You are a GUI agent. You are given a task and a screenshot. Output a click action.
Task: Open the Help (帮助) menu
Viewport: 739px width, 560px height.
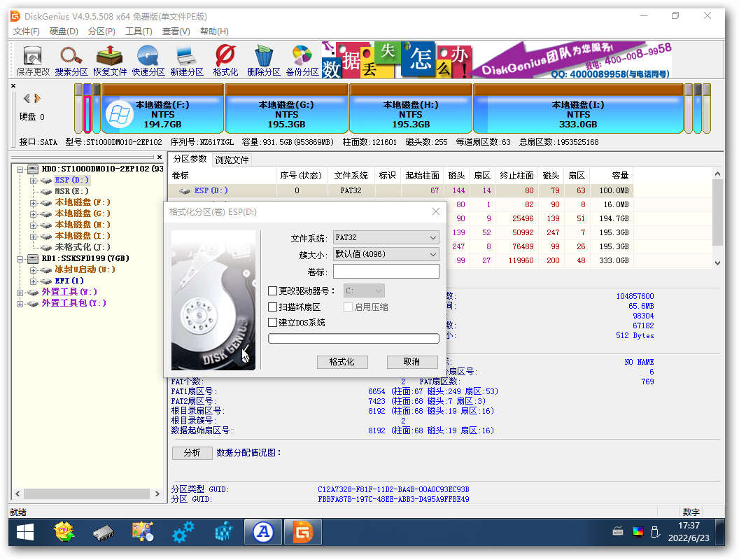(214, 31)
